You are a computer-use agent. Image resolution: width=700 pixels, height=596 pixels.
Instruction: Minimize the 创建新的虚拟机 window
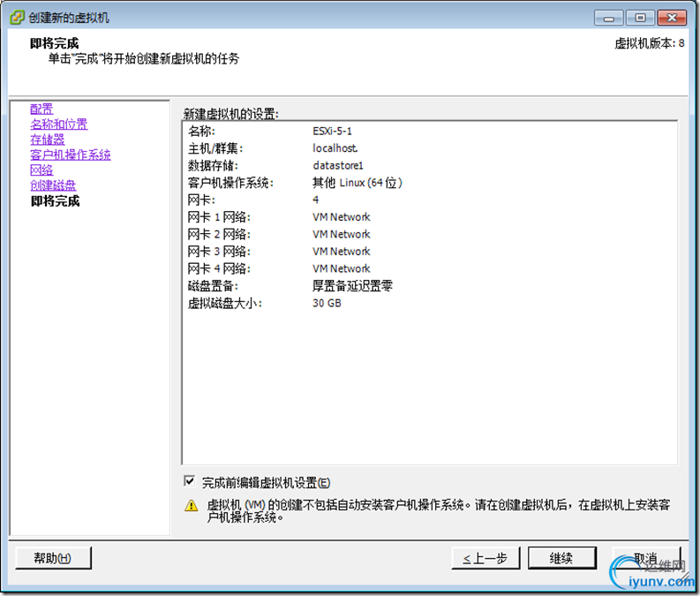pos(608,18)
